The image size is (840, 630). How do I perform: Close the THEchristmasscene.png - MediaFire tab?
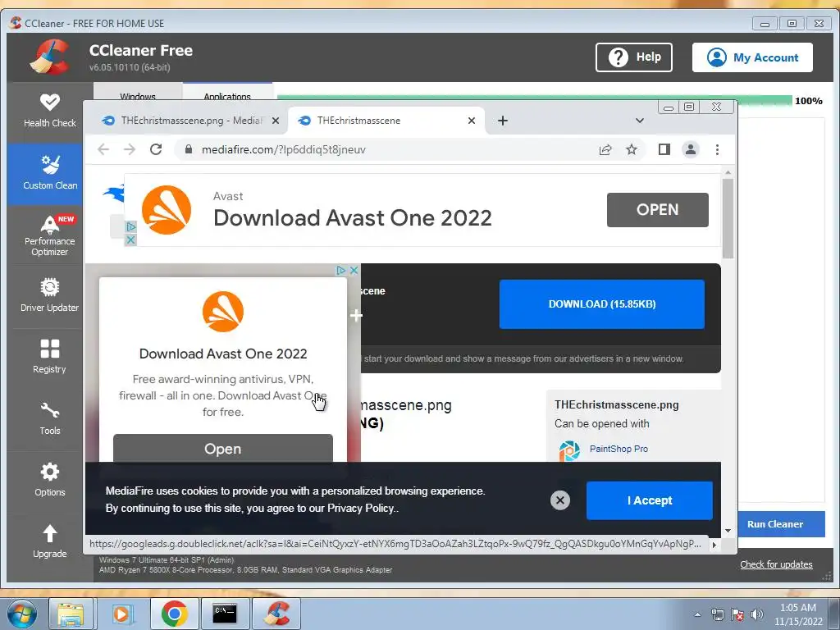tap(276, 121)
